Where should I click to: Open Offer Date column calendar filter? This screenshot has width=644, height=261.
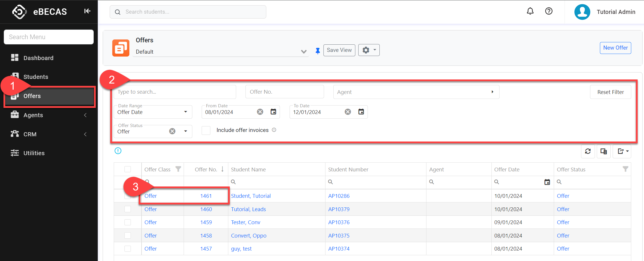click(x=547, y=182)
